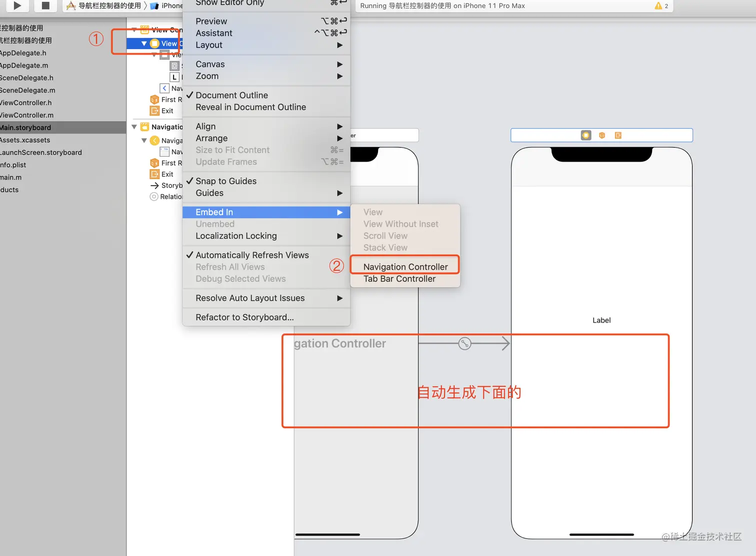Select the Navigation Controller yellow circle icon
The height and width of the screenshot is (556, 756).
click(155, 141)
